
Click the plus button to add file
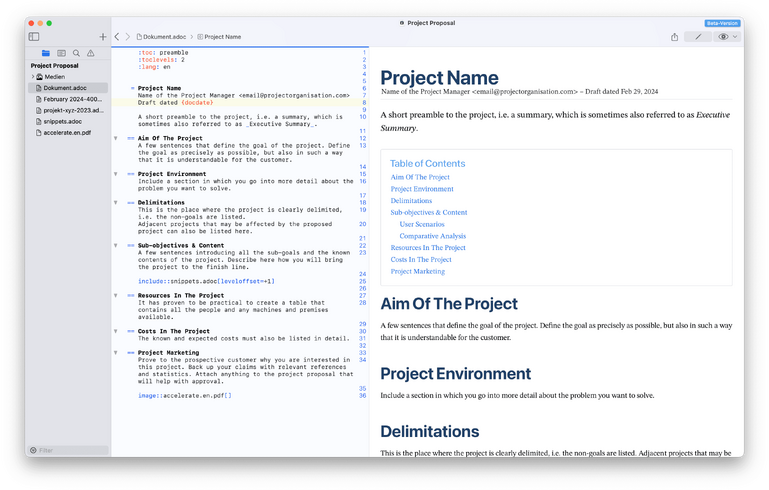102,37
